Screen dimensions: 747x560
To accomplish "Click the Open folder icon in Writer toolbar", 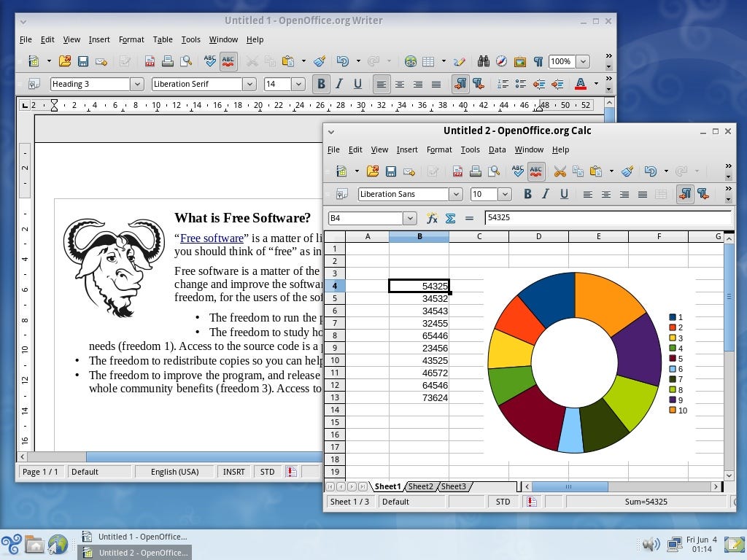I will (x=65, y=61).
